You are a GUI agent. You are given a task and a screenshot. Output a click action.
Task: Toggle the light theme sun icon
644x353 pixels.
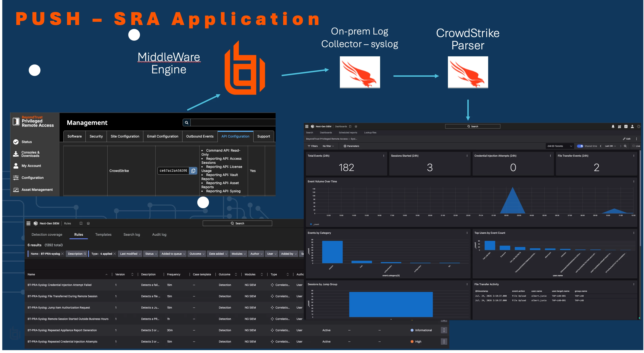[639, 127]
